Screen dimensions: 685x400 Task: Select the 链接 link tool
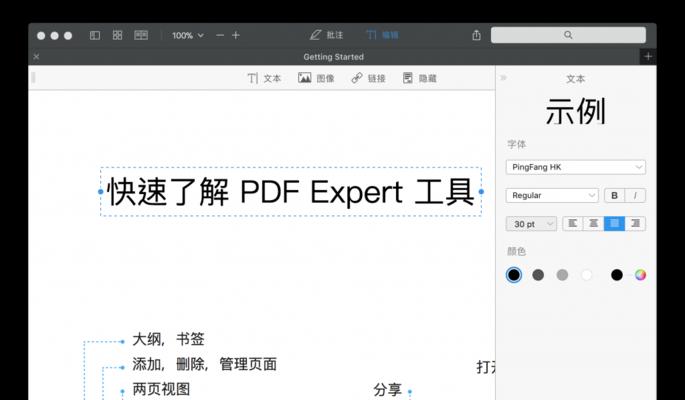click(368, 78)
